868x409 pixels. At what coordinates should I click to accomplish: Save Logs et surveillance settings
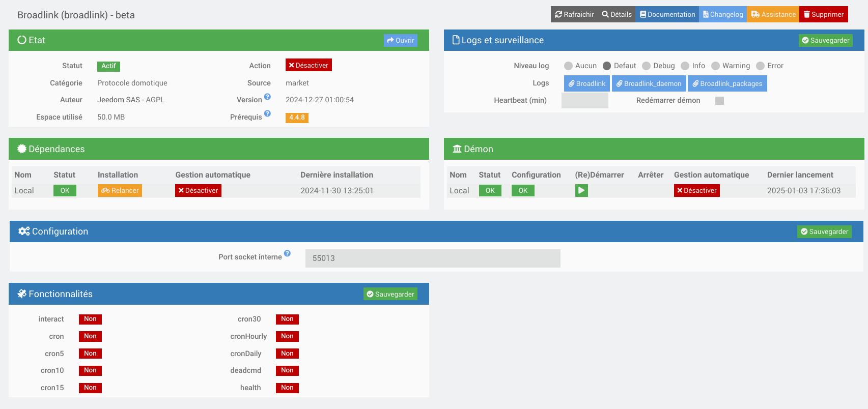point(826,40)
